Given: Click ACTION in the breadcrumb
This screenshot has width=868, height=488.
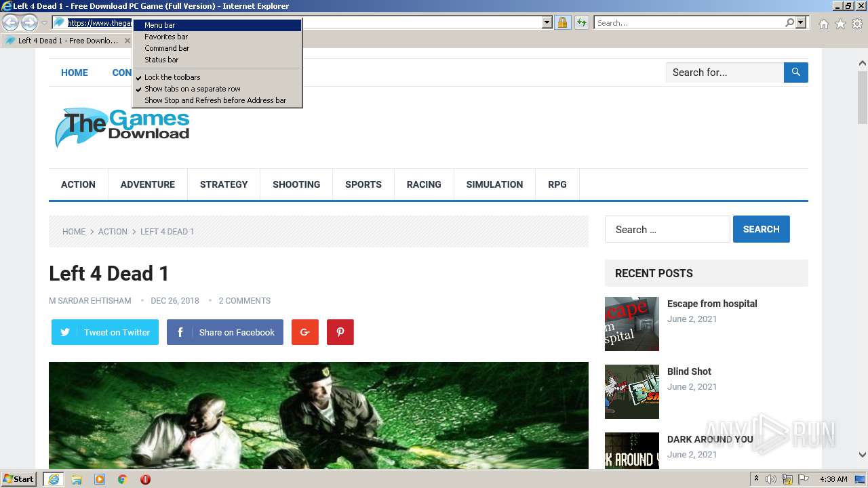Looking at the screenshot, I should pos(113,232).
